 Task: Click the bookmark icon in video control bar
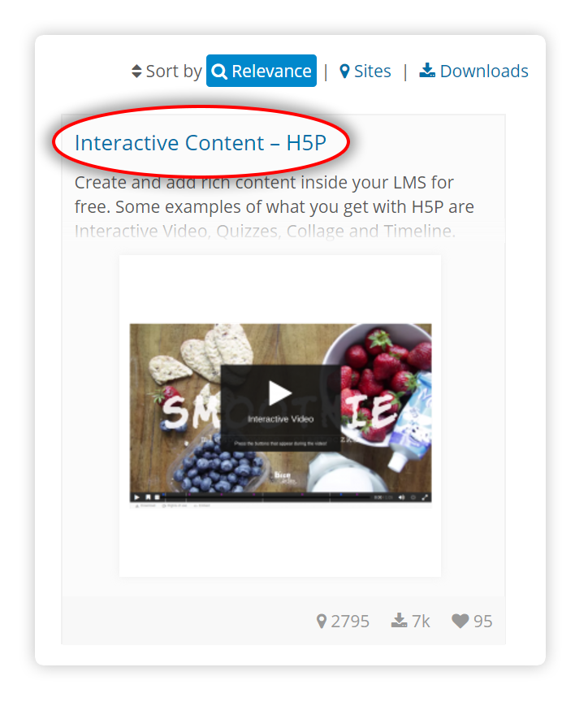[148, 497]
